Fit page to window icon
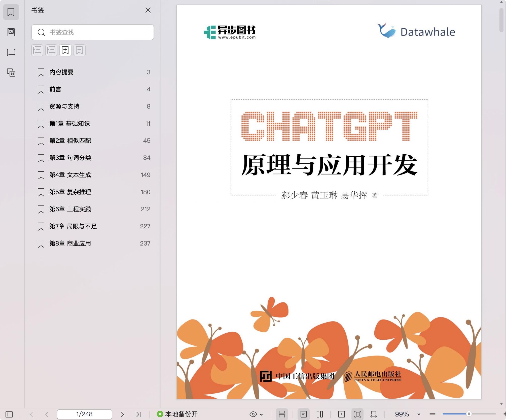506x420 pixels. 358,414
